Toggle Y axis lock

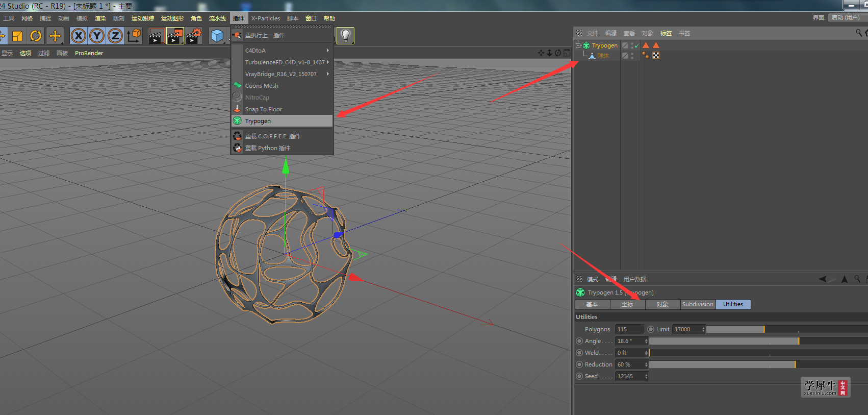pos(97,36)
